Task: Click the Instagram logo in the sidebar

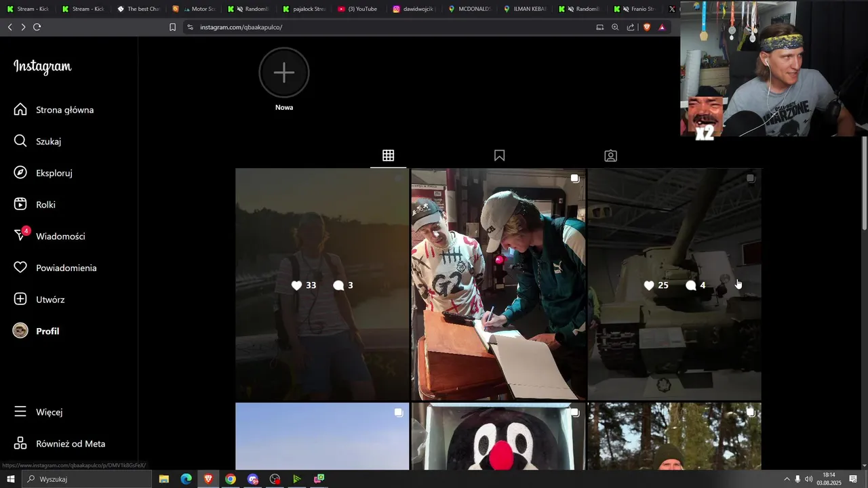Action: [42, 66]
